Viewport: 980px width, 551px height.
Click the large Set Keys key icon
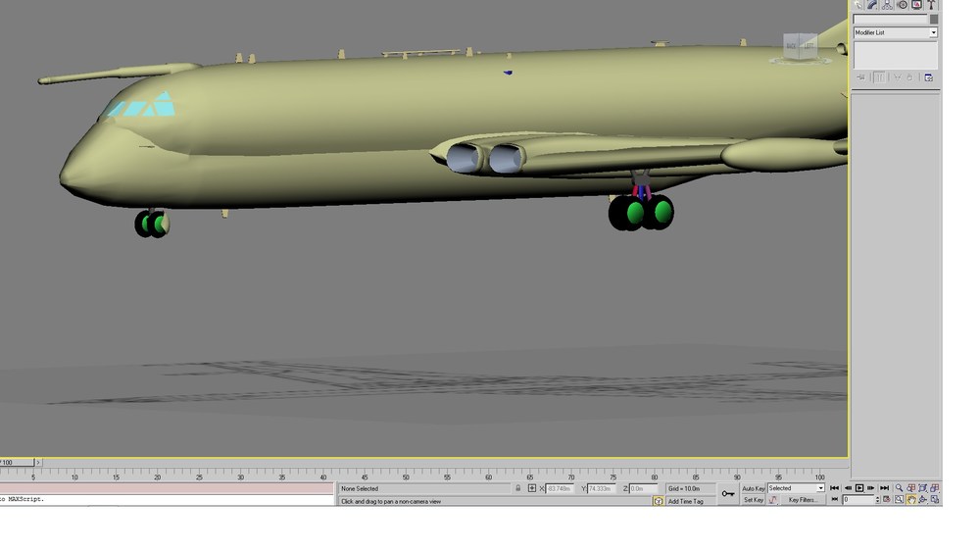click(727, 494)
